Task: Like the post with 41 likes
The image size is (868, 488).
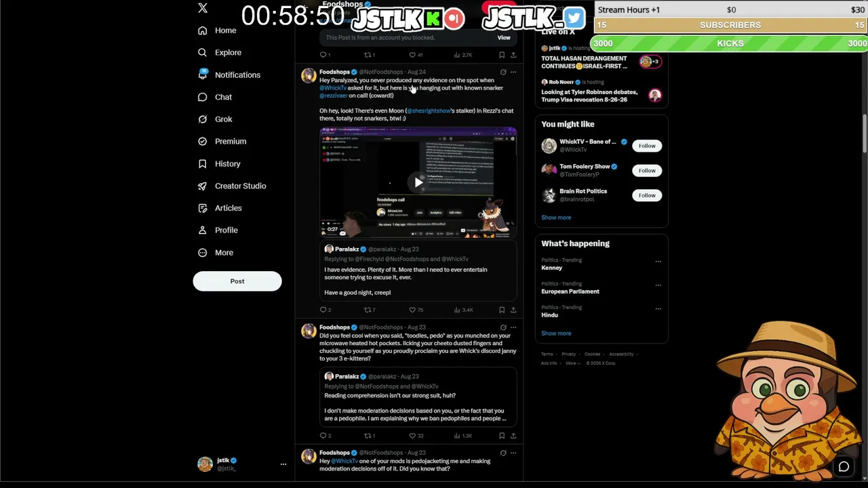Action: 412,55
